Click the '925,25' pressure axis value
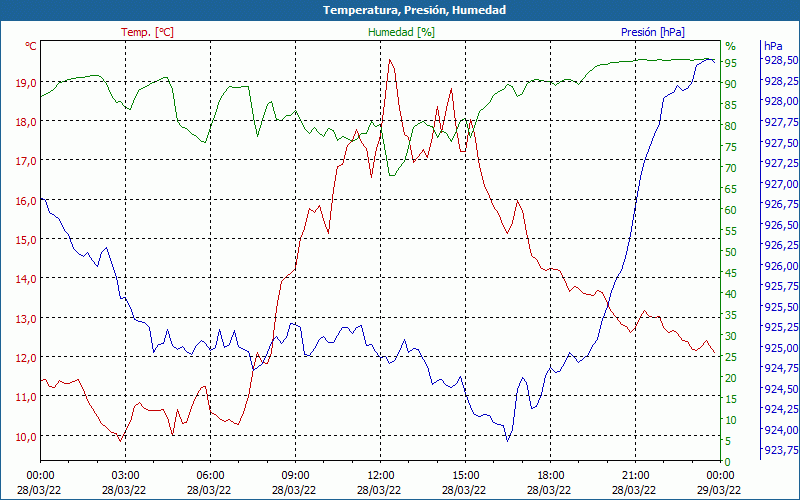This screenshot has height=500, width=800. pos(781,327)
